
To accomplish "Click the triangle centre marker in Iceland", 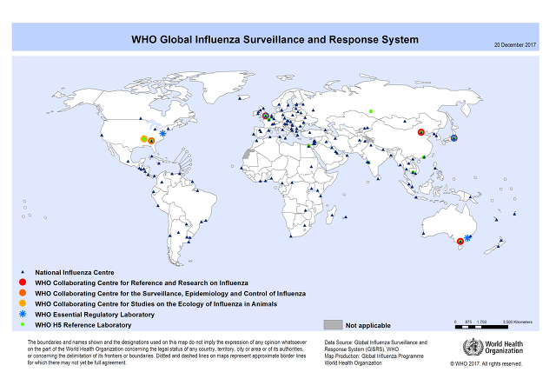I will point(240,98).
